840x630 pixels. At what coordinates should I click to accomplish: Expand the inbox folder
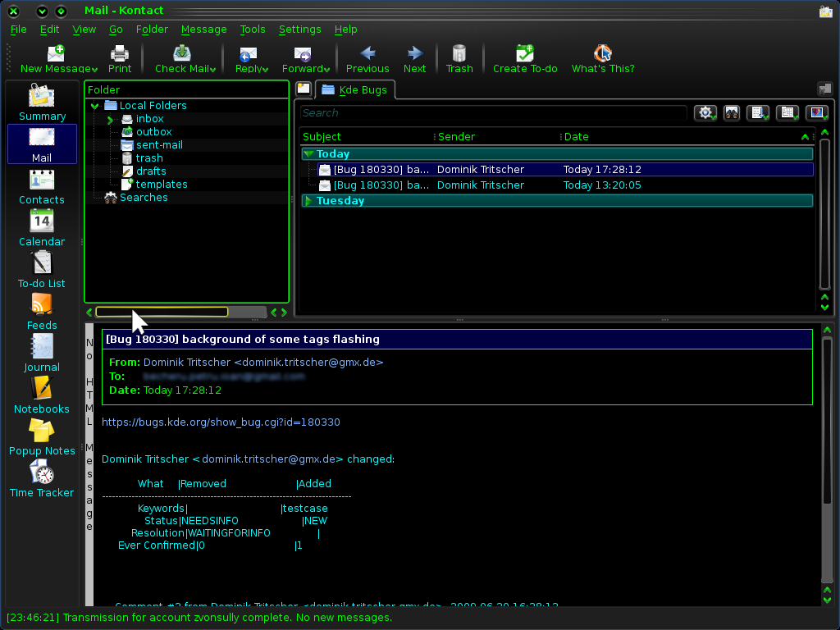(x=110, y=120)
